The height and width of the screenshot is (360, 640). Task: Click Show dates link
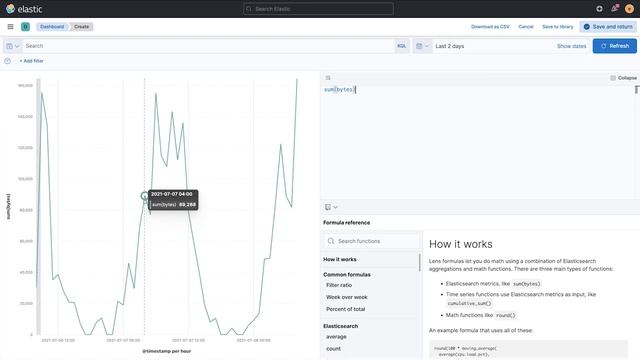571,46
